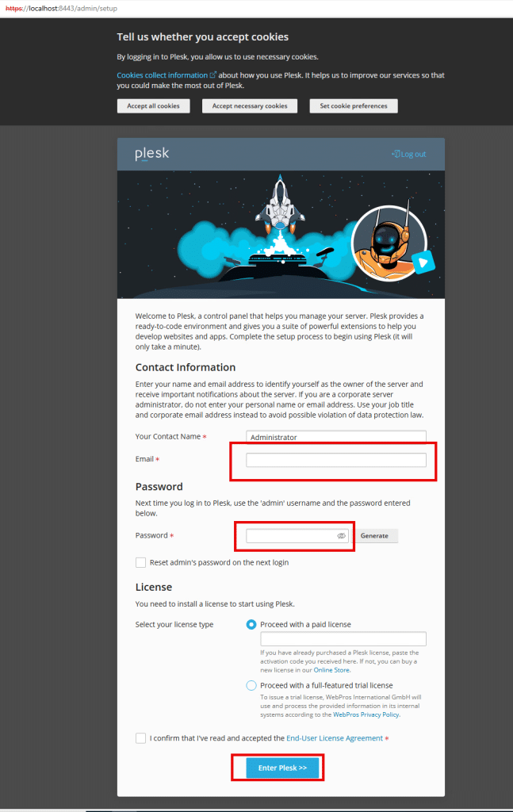Generate a password with Generate button
This screenshot has height=812, width=513.
(x=374, y=536)
